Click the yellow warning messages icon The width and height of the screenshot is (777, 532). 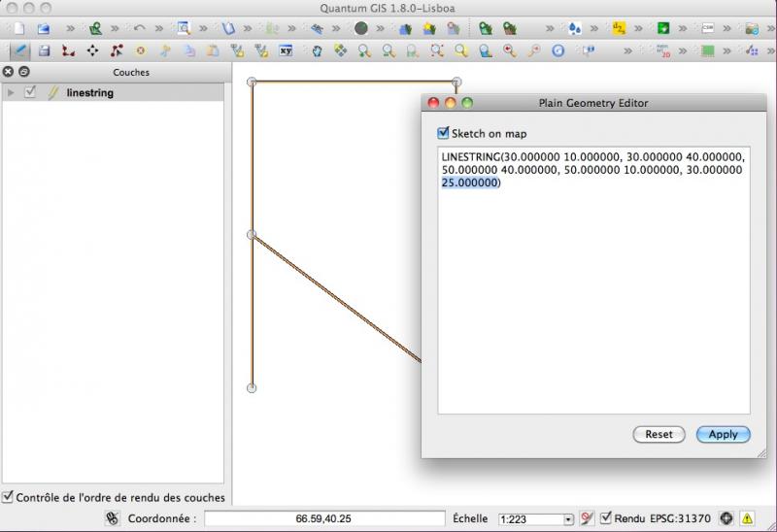(747, 518)
